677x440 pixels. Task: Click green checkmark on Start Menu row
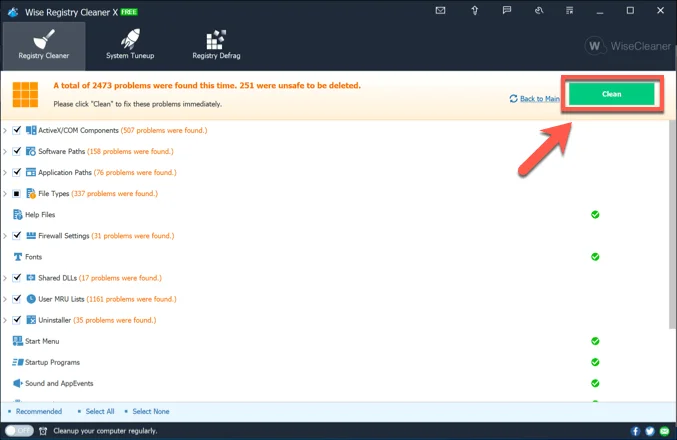pos(595,341)
